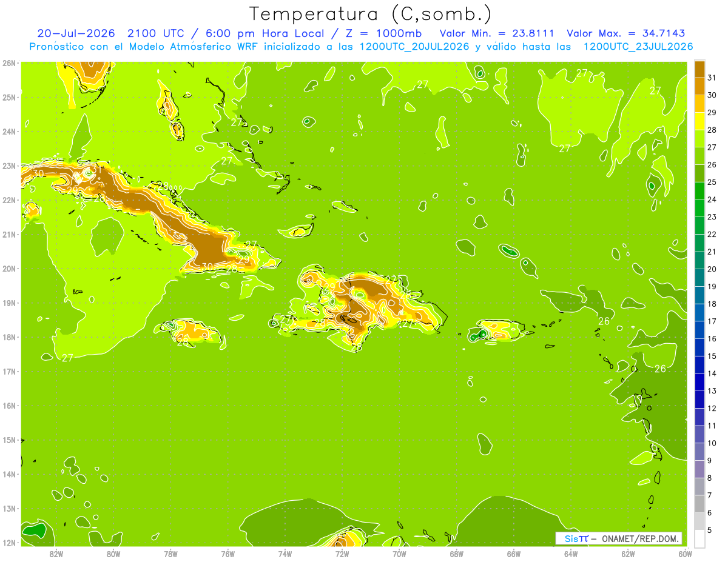Click colorbar label '17'
Viewport: 728px width, 562px height.
point(712,322)
